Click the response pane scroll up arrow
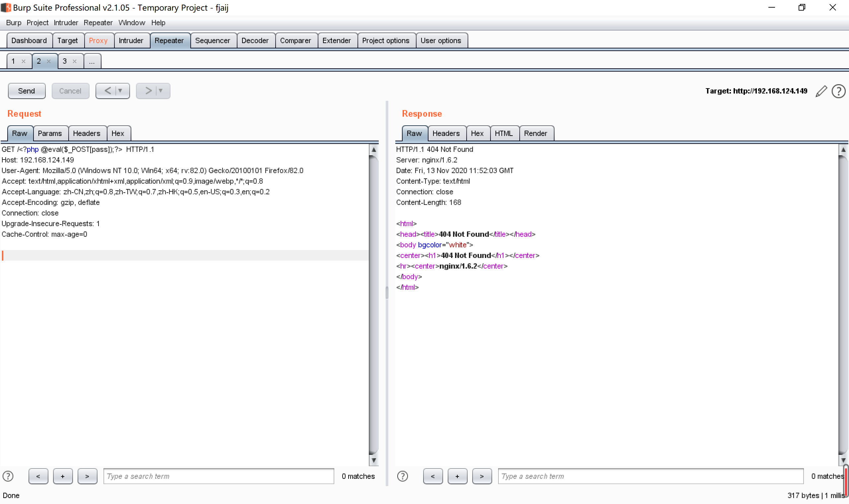Screen dimensions: 849x504 [x=843, y=150]
